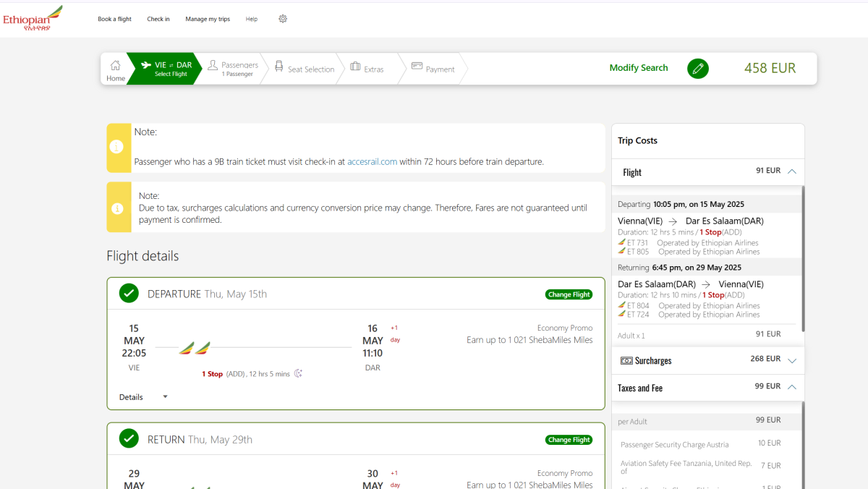
Task: Click the Passengers step person icon
Action: 213,66
